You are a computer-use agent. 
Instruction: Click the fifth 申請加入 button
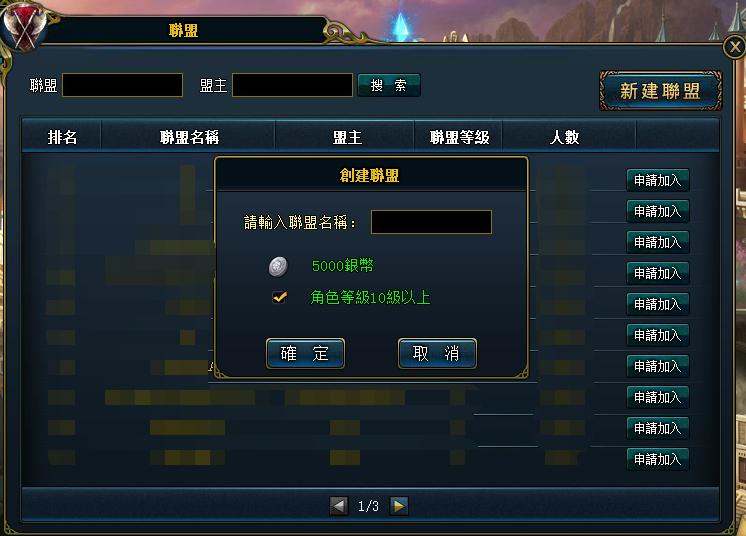click(658, 304)
